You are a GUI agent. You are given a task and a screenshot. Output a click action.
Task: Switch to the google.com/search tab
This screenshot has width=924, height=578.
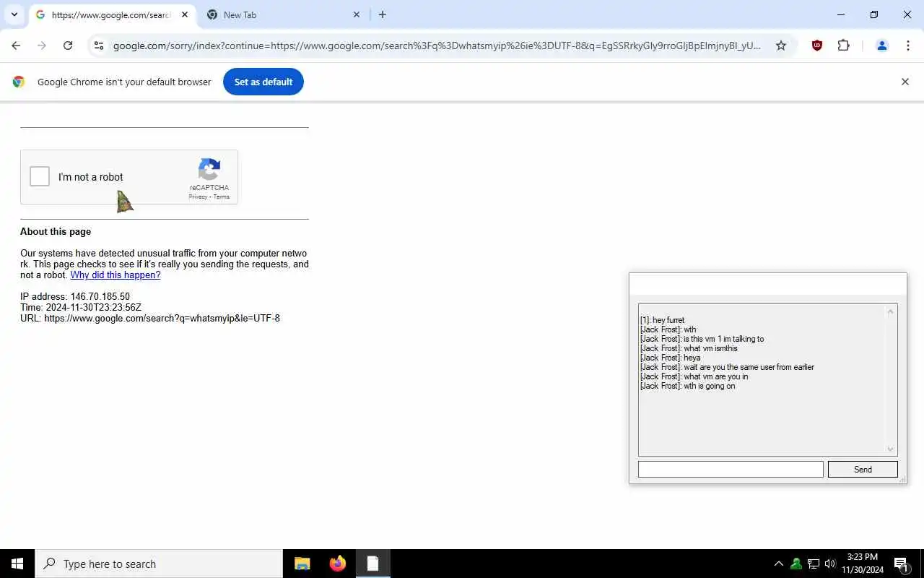point(112,14)
